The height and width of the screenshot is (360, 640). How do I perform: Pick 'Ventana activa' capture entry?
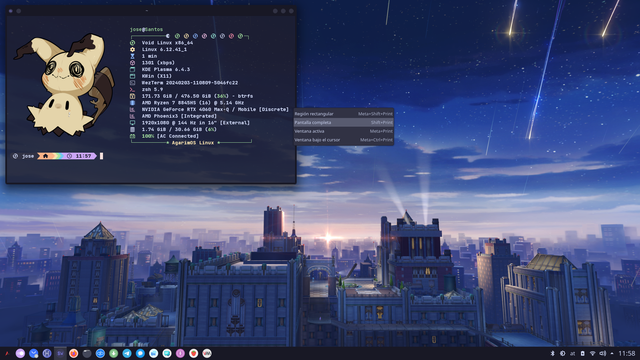pos(344,131)
